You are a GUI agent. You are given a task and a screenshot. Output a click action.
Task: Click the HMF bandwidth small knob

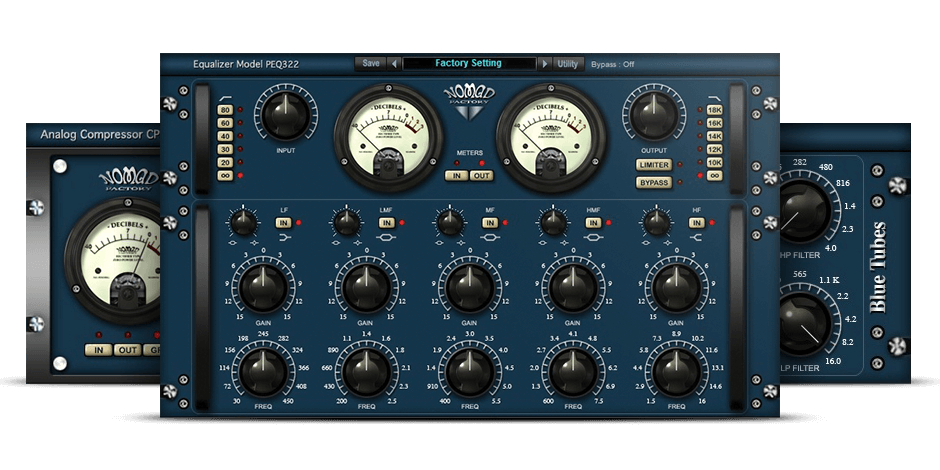click(554, 223)
